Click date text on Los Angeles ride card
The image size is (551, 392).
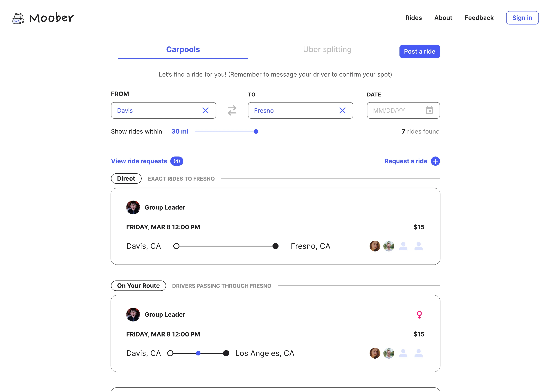coord(163,334)
